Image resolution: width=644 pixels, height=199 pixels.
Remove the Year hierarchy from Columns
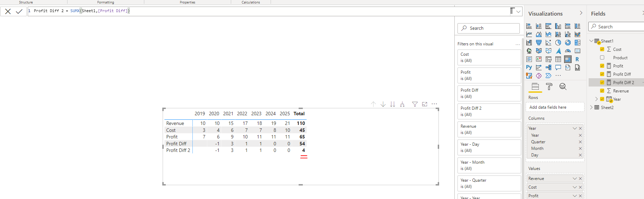pyautogui.click(x=580, y=128)
